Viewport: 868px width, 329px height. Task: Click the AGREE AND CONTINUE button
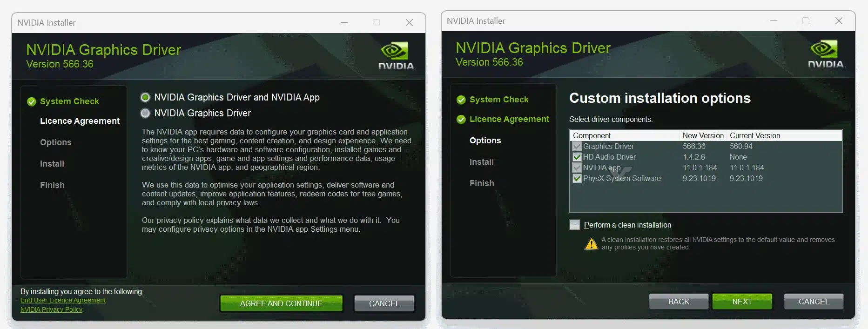pos(281,303)
